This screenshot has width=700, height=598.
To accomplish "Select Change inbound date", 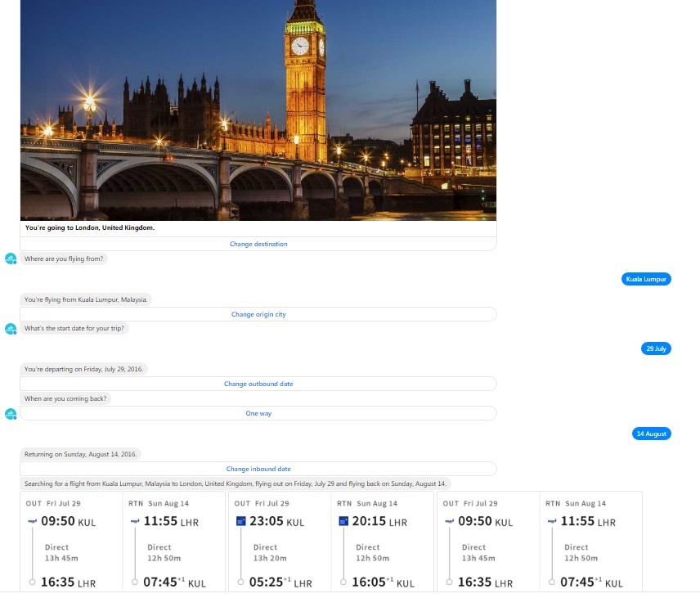I will pos(258,469).
